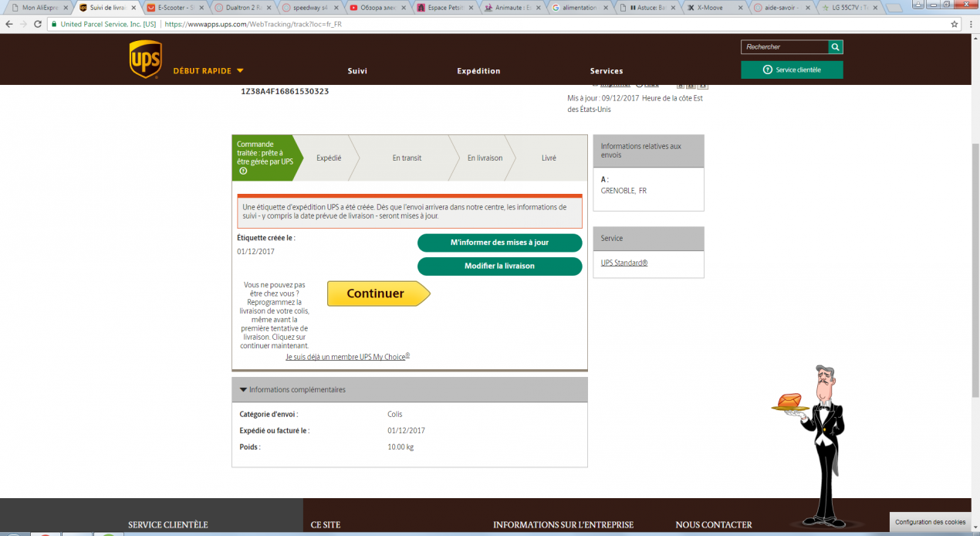Switch to the 'X-Moove' tab
Screen dimensions: 980x536
715,7
